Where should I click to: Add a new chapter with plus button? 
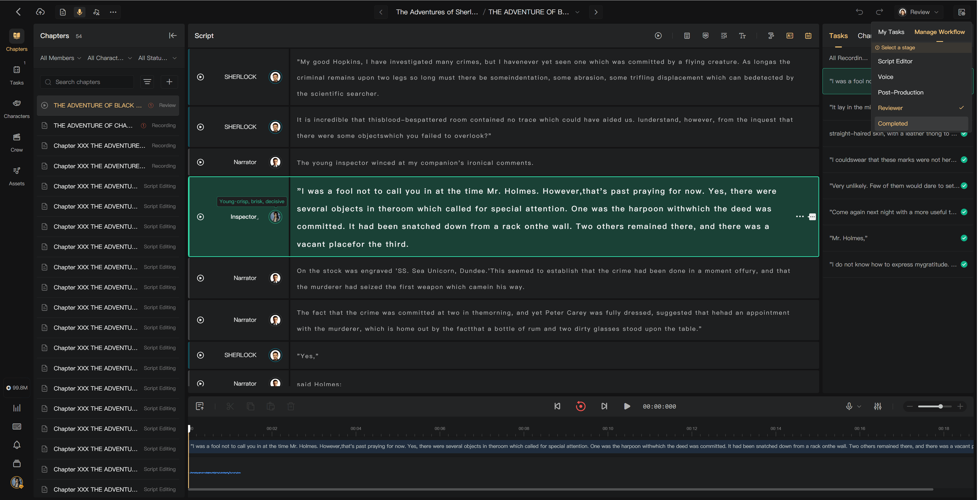tap(169, 82)
